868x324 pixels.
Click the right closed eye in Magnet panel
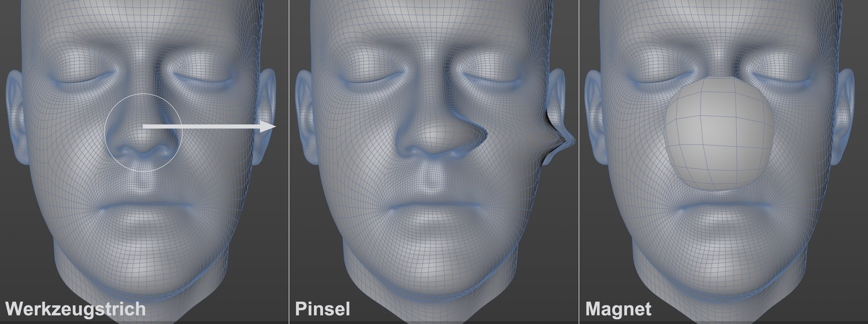pos(785,79)
